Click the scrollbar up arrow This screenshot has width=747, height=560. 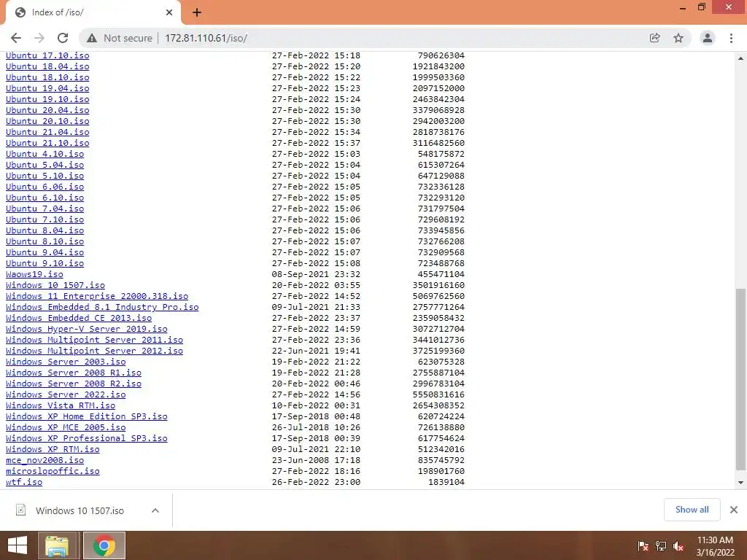point(741,58)
